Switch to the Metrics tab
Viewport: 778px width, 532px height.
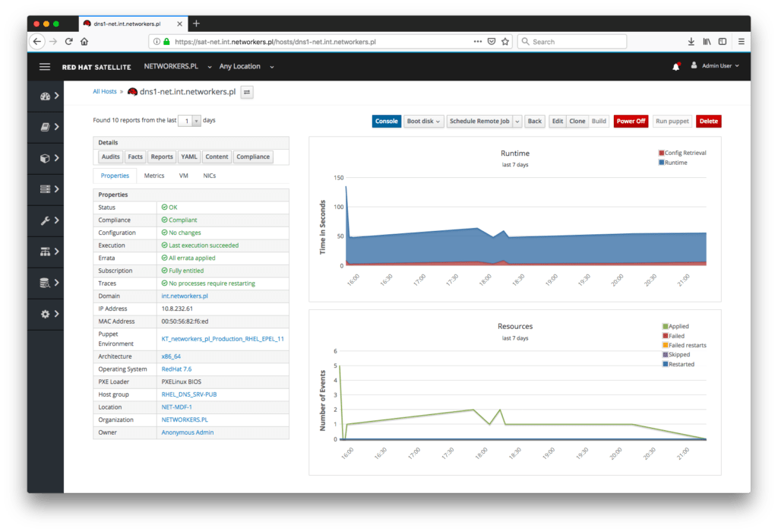[154, 175]
